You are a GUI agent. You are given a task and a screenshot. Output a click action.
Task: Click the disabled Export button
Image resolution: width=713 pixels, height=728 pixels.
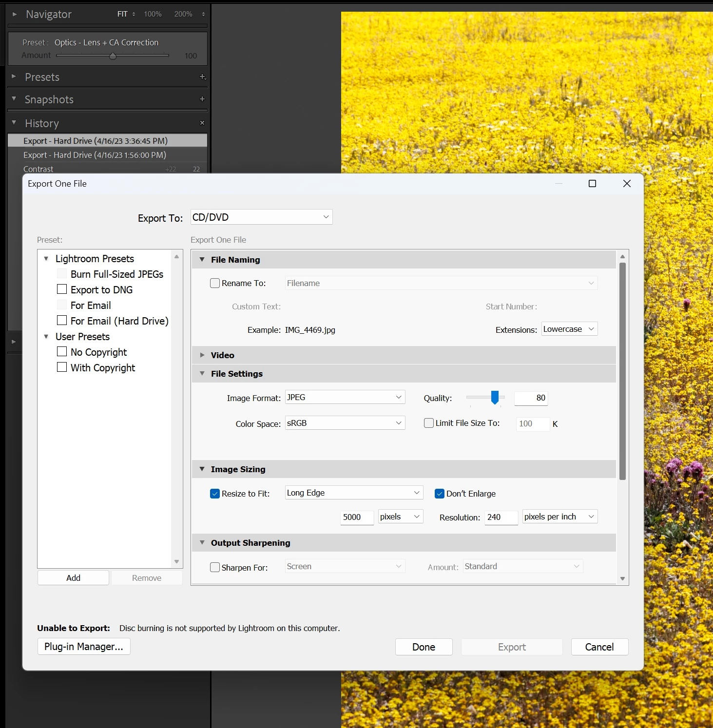coord(512,647)
